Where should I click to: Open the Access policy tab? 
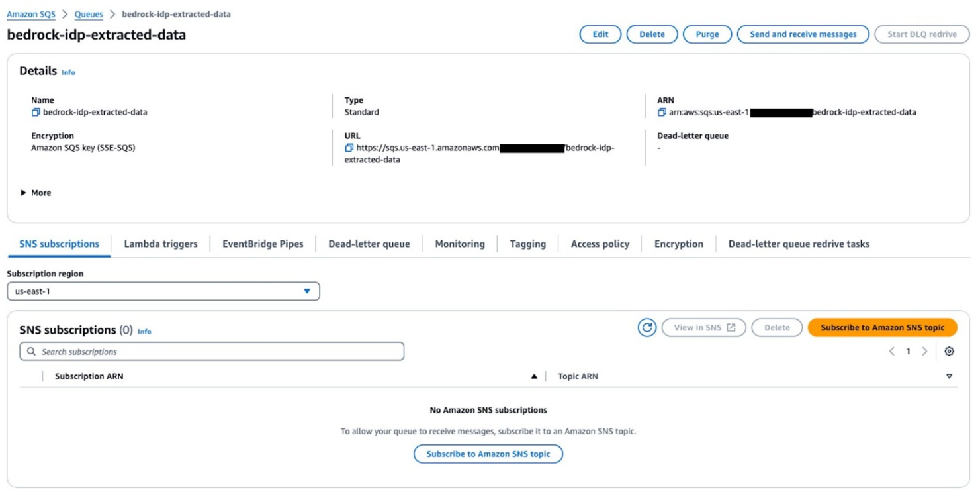(600, 244)
